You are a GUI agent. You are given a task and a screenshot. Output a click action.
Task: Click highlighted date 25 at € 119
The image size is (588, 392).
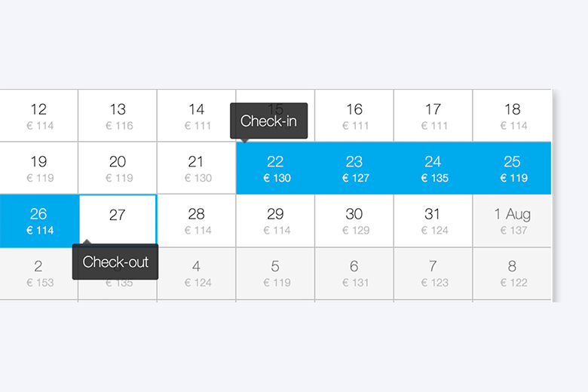[x=512, y=169]
